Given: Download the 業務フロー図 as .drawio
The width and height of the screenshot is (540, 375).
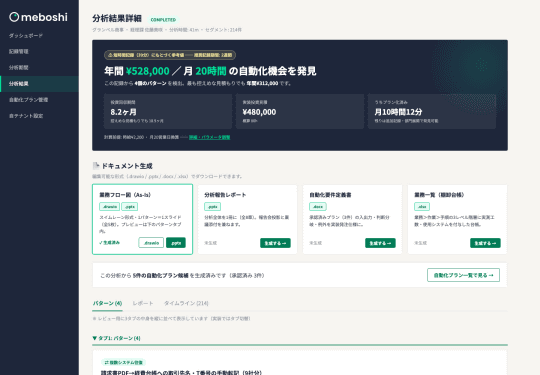Looking at the screenshot, I should [151, 243].
